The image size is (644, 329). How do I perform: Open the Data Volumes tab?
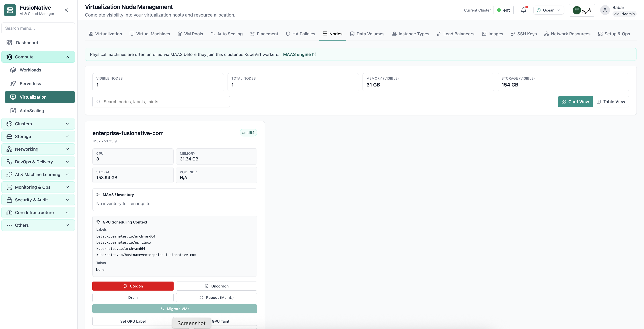click(x=367, y=34)
